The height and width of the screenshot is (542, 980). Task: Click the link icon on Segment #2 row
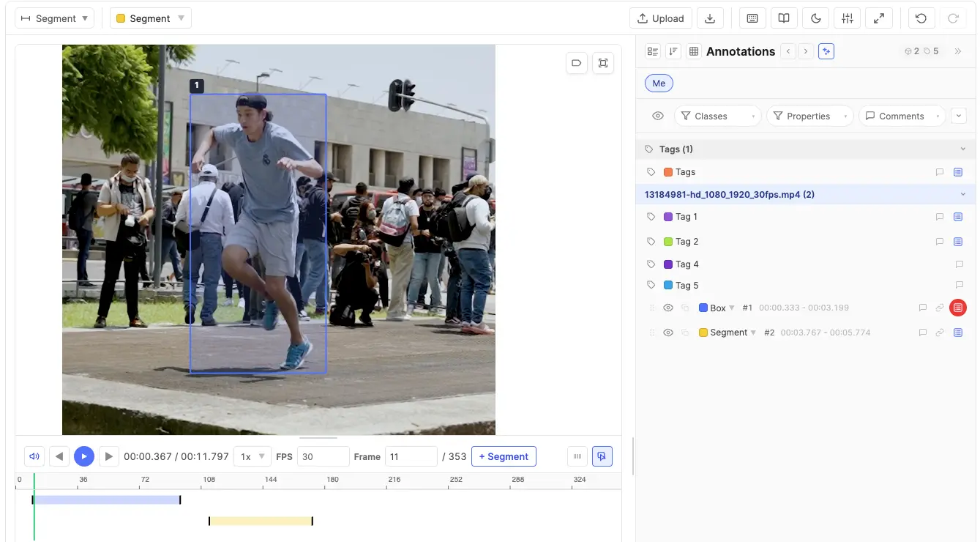pyautogui.click(x=940, y=333)
